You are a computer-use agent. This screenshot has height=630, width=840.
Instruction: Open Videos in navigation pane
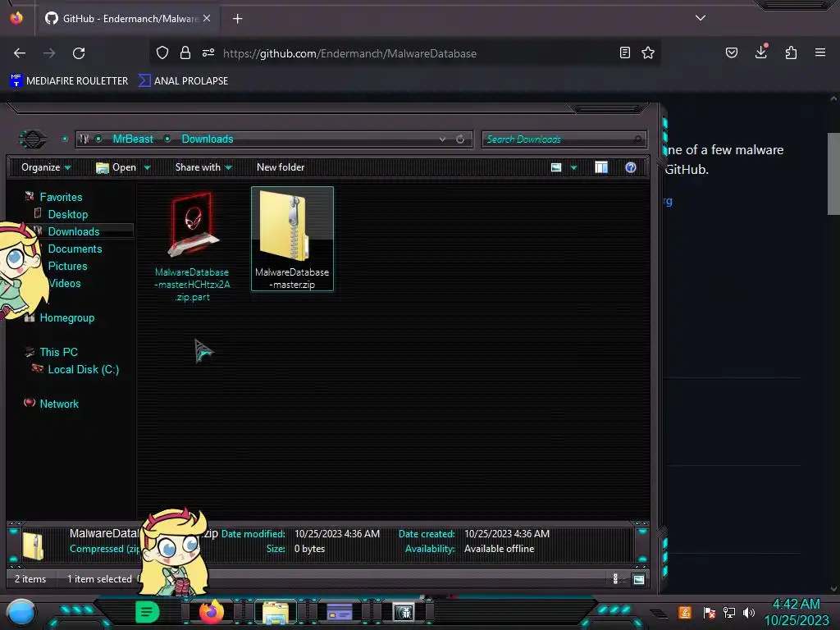[x=64, y=283]
